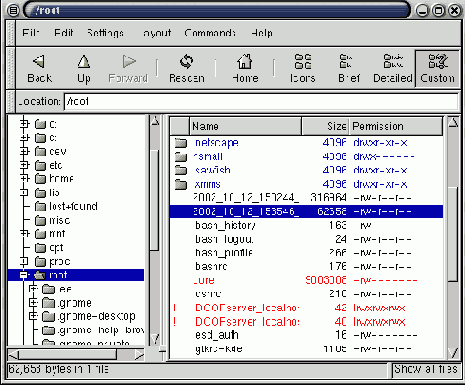Select the highlighted file sized 62356
465x385 pixels.
click(x=306, y=212)
